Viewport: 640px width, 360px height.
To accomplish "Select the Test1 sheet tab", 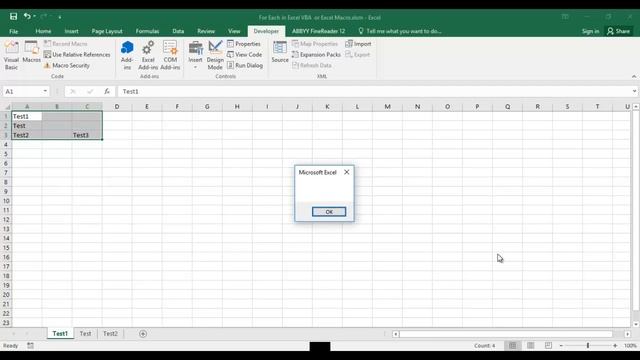I will (x=60, y=333).
